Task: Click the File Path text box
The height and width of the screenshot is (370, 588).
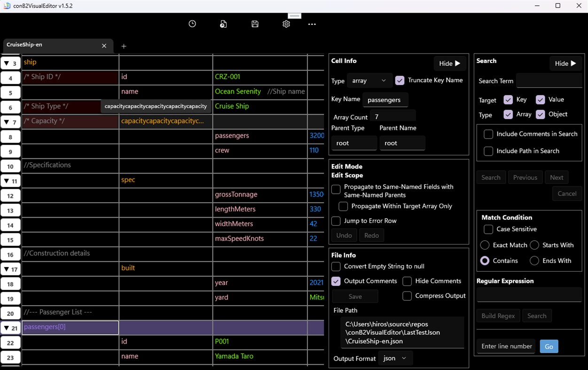Action: (402, 332)
